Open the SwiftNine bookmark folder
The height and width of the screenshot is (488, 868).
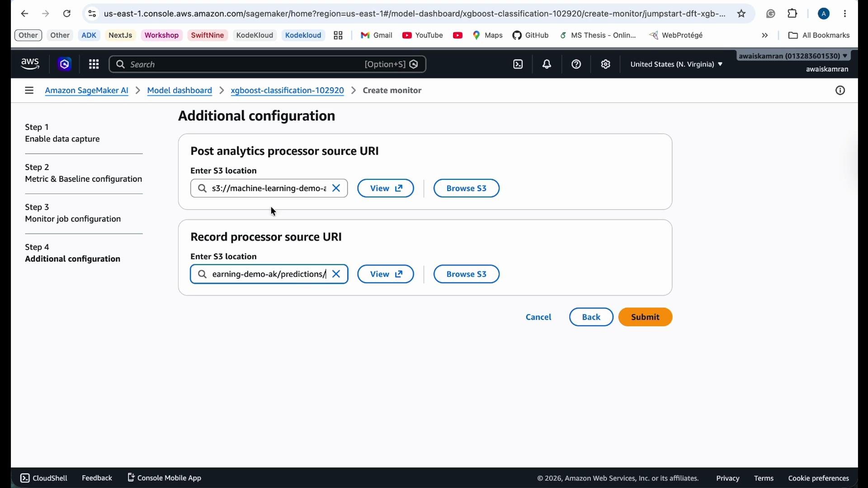208,36
